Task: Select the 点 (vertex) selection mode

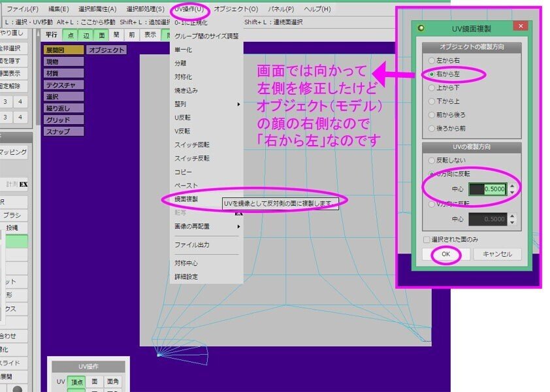Action: pyautogui.click(x=71, y=35)
